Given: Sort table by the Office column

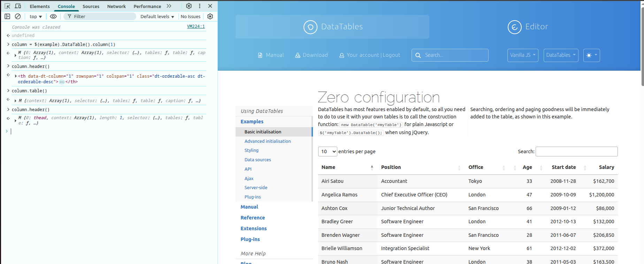Looking at the screenshot, I should [487, 167].
